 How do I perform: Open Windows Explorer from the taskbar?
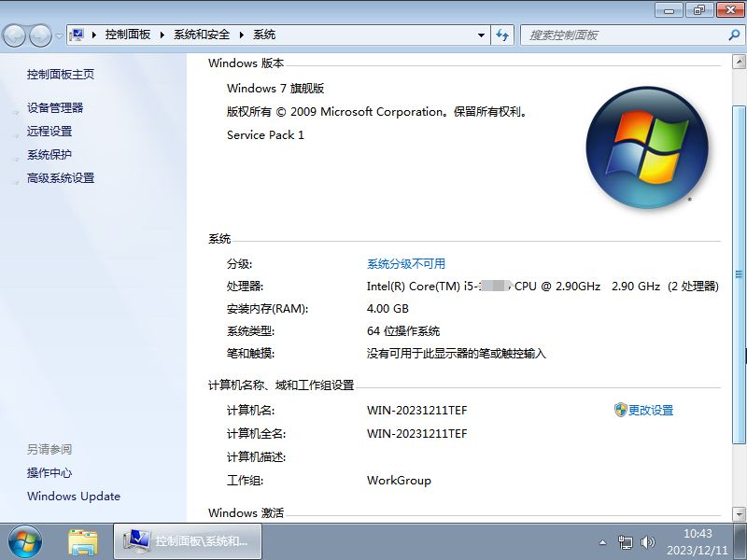pyautogui.click(x=83, y=541)
